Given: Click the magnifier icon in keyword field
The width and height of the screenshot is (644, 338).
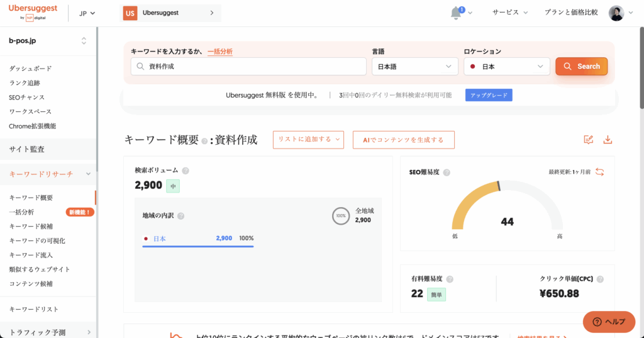Looking at the screenshot, I should (x=140, y=67).
